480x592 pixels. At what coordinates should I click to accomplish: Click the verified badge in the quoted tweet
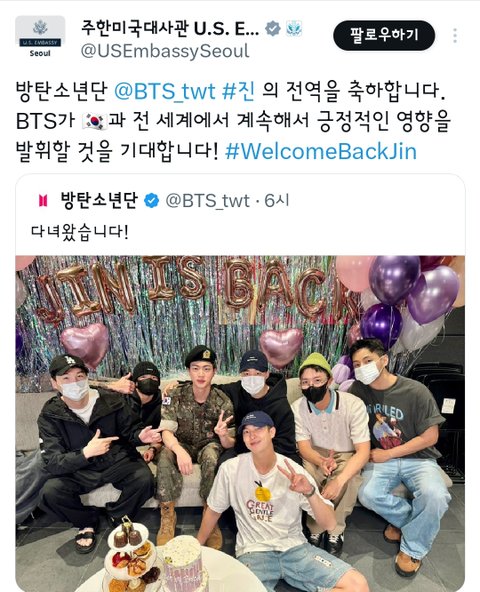click(152, 201)
